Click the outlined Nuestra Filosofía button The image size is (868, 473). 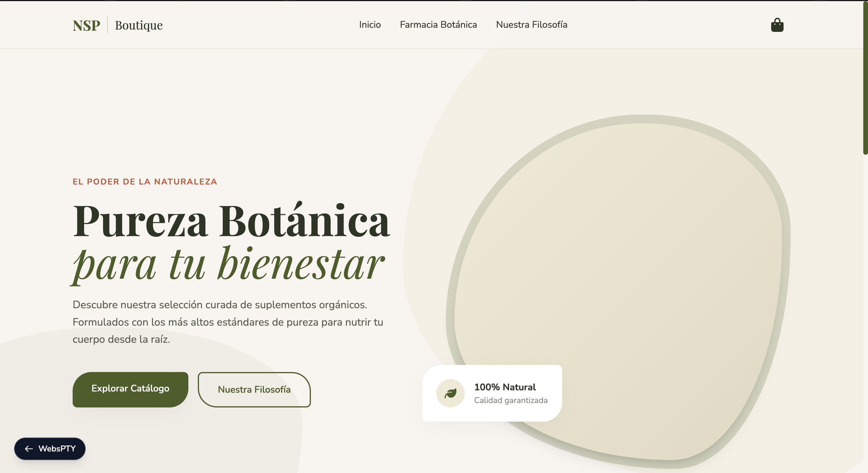click(x=254, y=389)
